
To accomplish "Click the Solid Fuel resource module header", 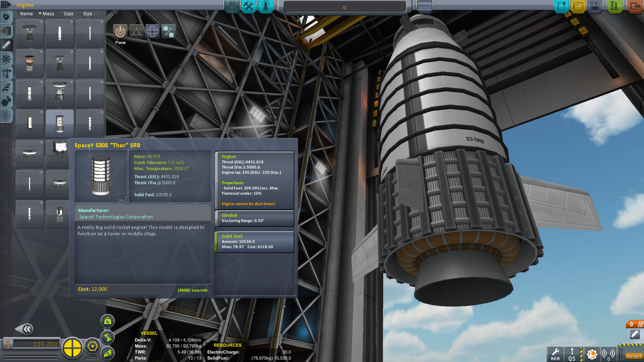I will (232, 236).
